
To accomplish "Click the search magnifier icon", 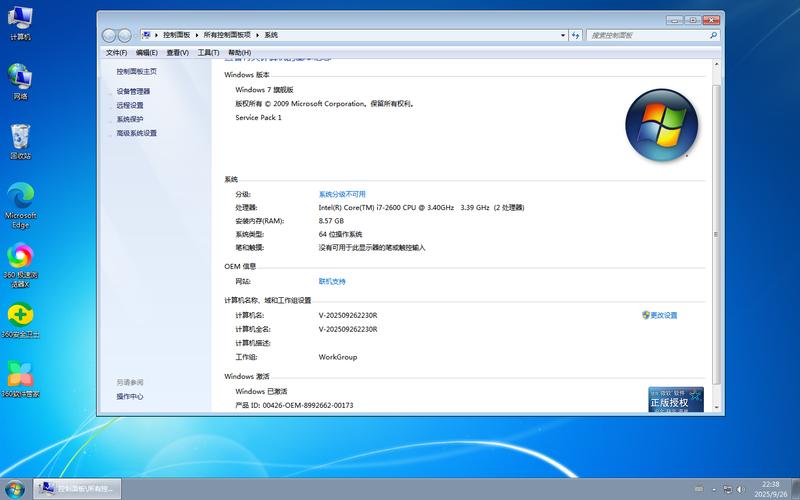I will coord(713,35).
